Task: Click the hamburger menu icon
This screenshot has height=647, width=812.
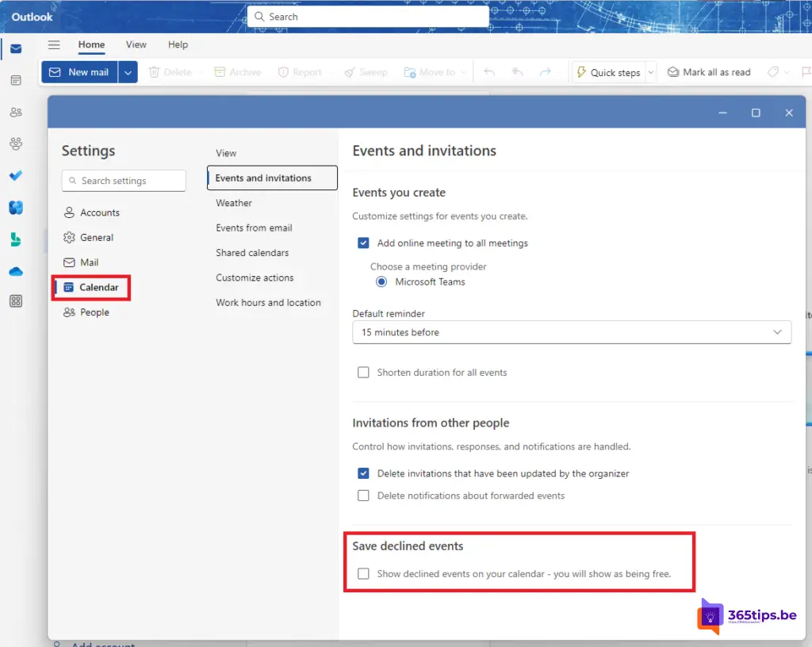Action: click(54, 45)
